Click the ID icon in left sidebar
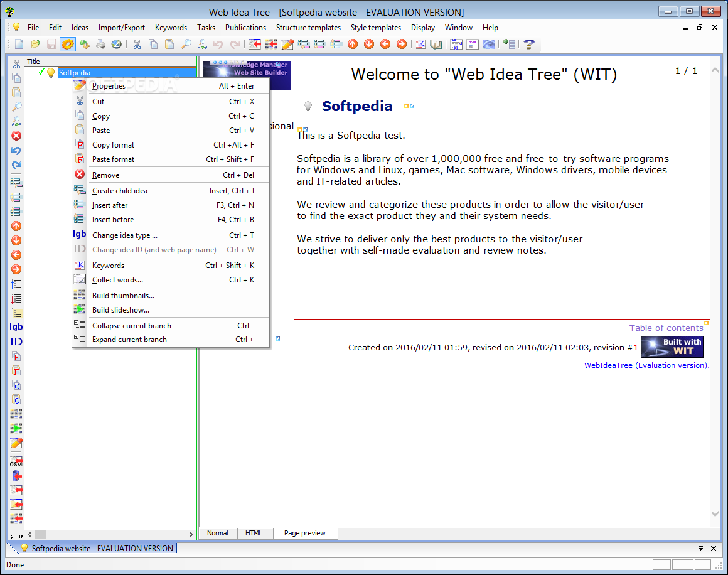 coord(16,342)
